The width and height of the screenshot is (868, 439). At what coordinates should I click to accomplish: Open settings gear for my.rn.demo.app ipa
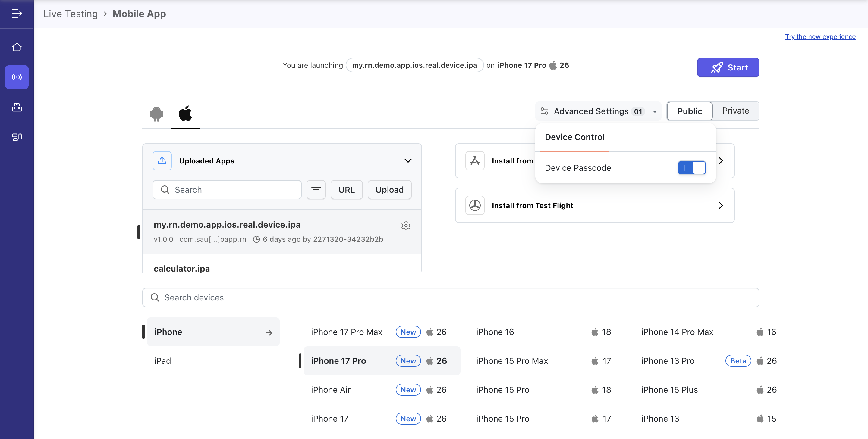(x=406, y=225)
